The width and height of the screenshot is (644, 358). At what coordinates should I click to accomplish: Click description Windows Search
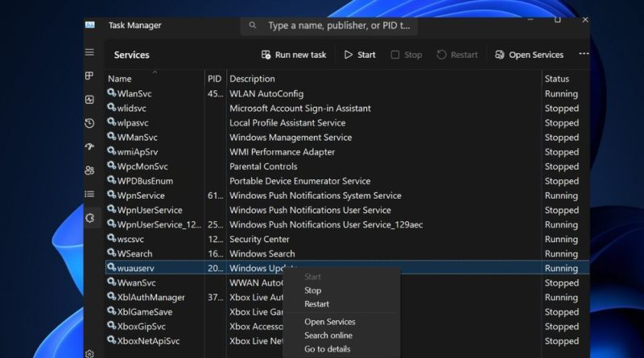click(x=262, y=253)
